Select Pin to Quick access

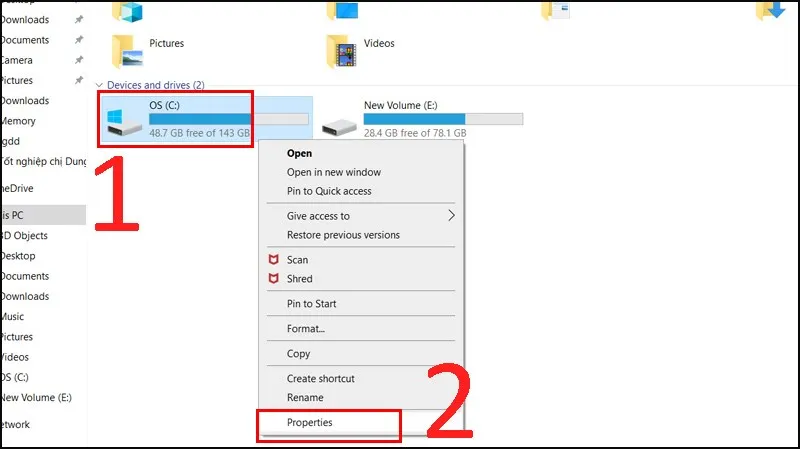329,191
